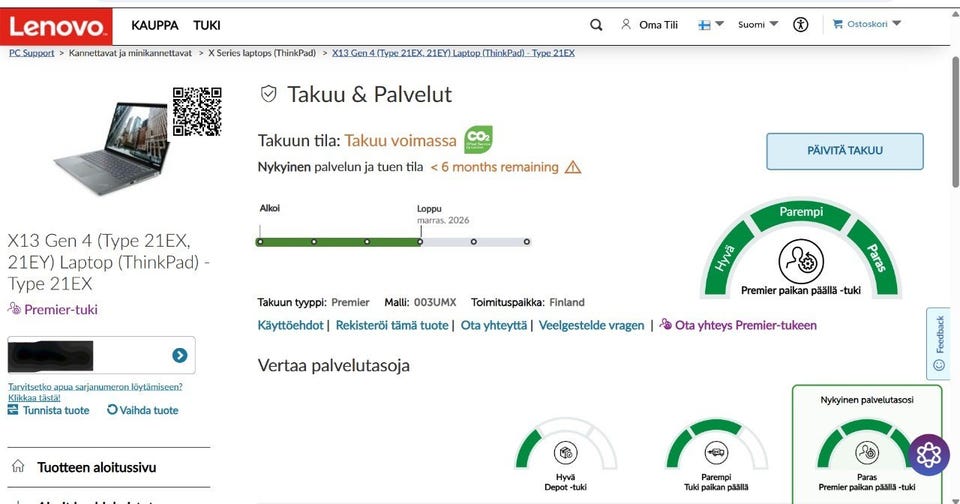Click the Alkoi start marker on timeline
This screenshot has height=504, width=960.
coord(260,241)
